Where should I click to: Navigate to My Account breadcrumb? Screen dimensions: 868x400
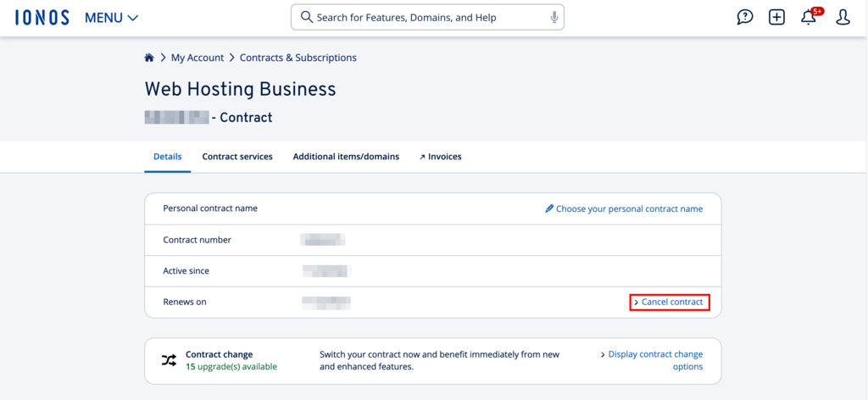click(x=198, y=58)
